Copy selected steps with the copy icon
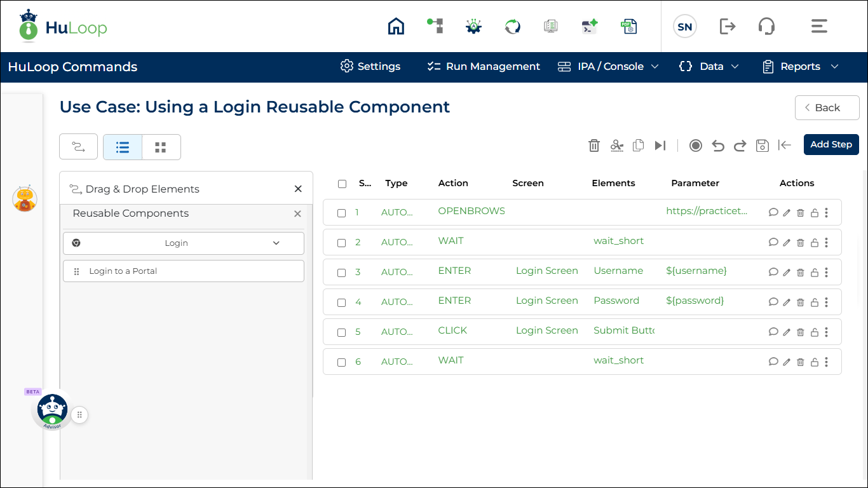Viewport: 868px width, 488px height. click(x=639, y=146)
